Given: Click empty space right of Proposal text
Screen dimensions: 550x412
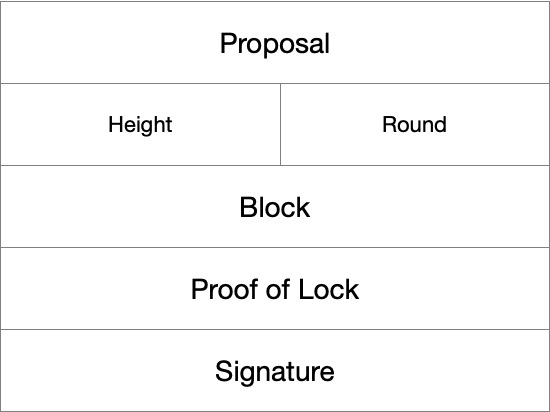Looking at the screenshot, I should (440, 43).
